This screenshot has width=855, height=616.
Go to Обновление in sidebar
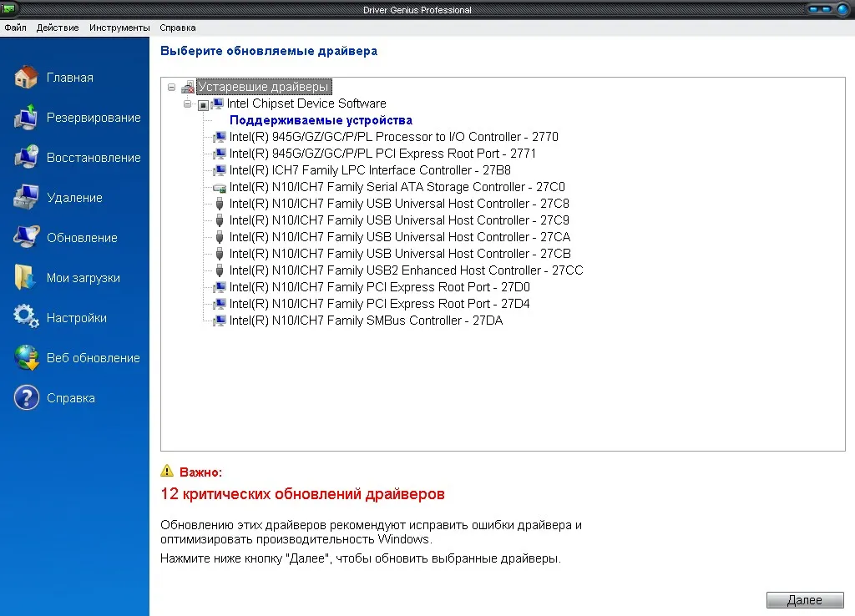pyautogui.click(x=82, y=238)
